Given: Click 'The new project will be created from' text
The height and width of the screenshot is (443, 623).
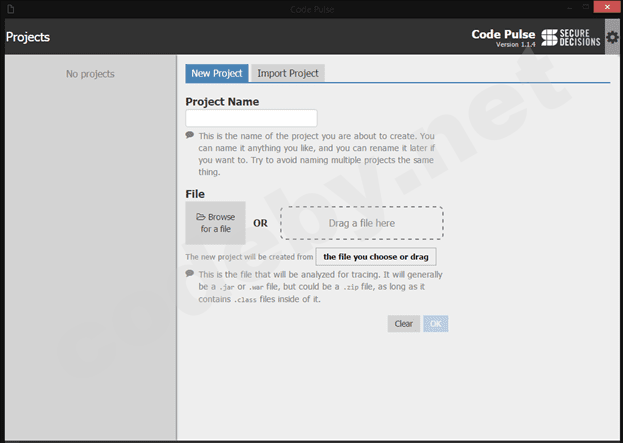Looking at the screenshot, I should [x=249, y=257].
